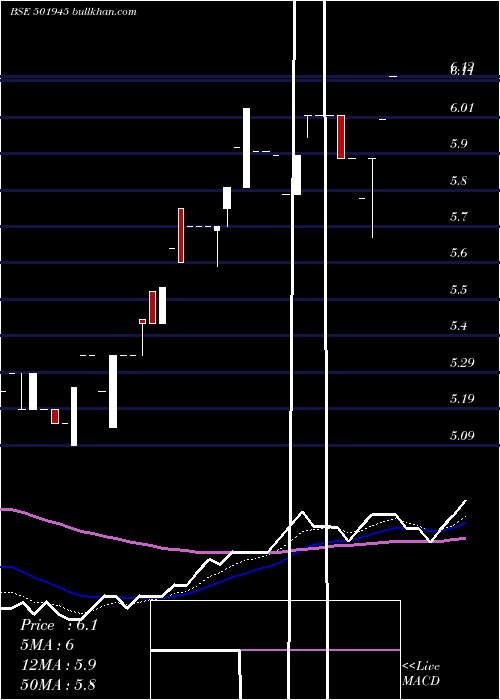The width and height of the screenshot is (500, 700).
Task: Click the 5.4 price axis label
Action: pos(459,326)
